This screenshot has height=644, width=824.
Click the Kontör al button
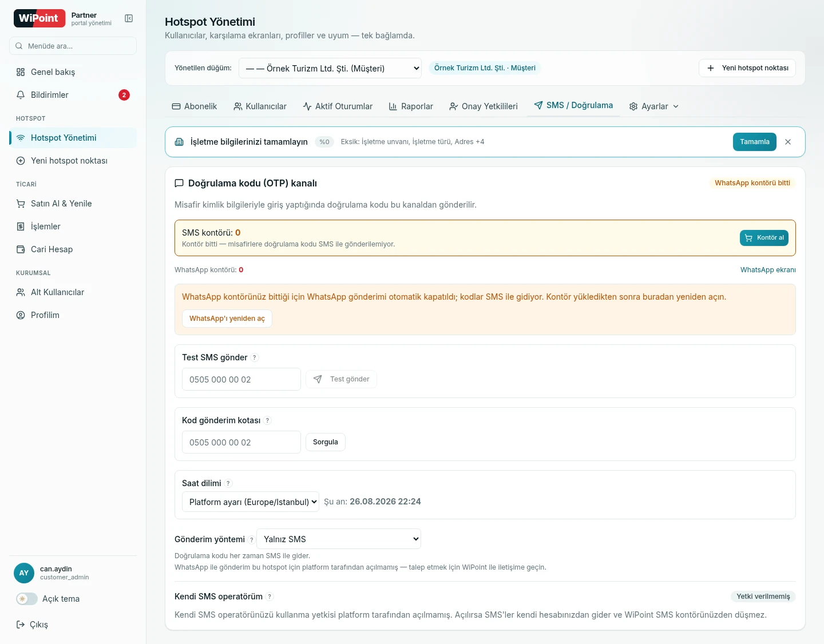click(x=764, y=238)
